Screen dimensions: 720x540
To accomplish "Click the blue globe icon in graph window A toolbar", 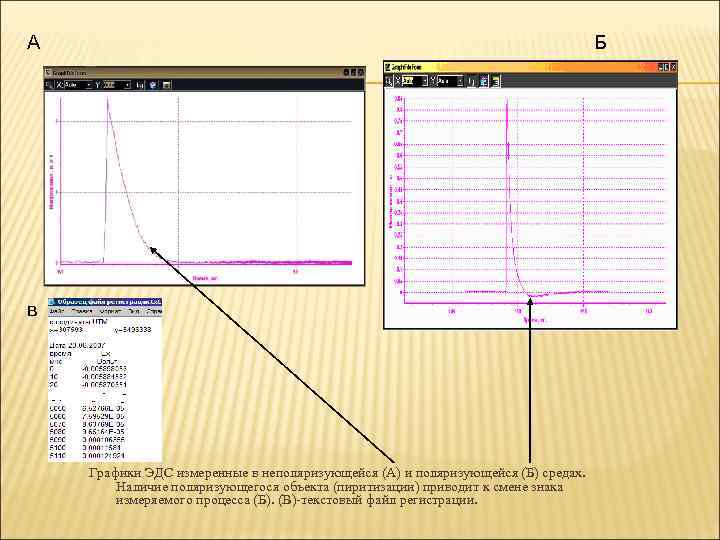I will coord(153,85).
